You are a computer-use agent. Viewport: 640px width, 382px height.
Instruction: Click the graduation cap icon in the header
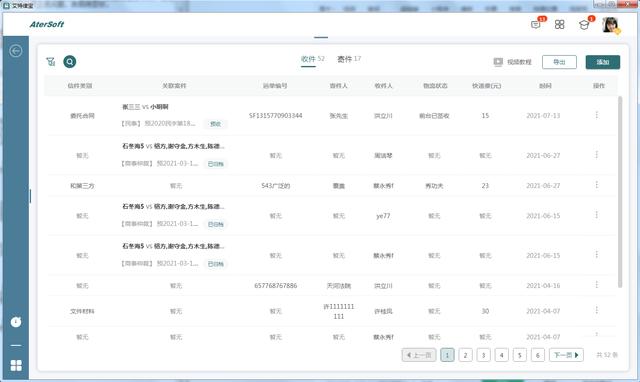584,25
